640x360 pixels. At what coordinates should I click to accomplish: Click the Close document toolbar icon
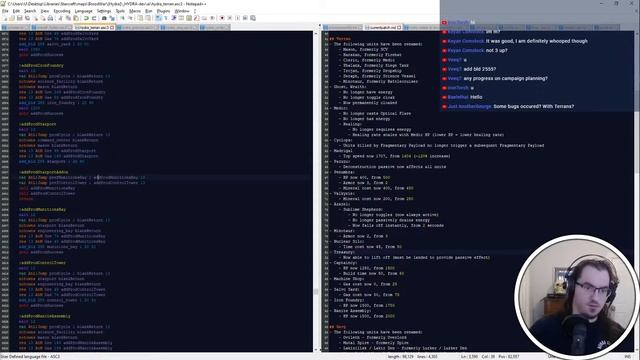[36, 18]
